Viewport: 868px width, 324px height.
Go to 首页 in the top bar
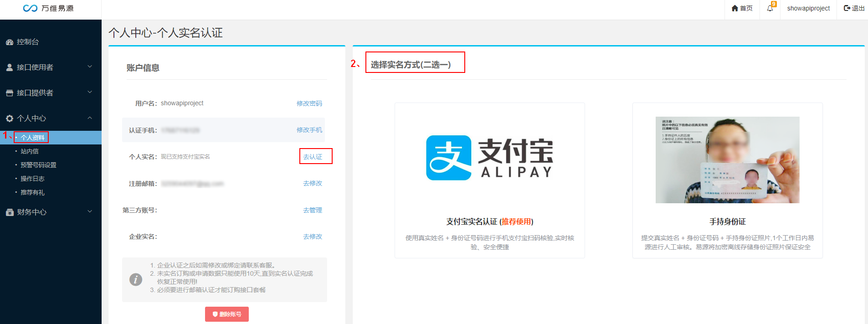pos(746,8)
